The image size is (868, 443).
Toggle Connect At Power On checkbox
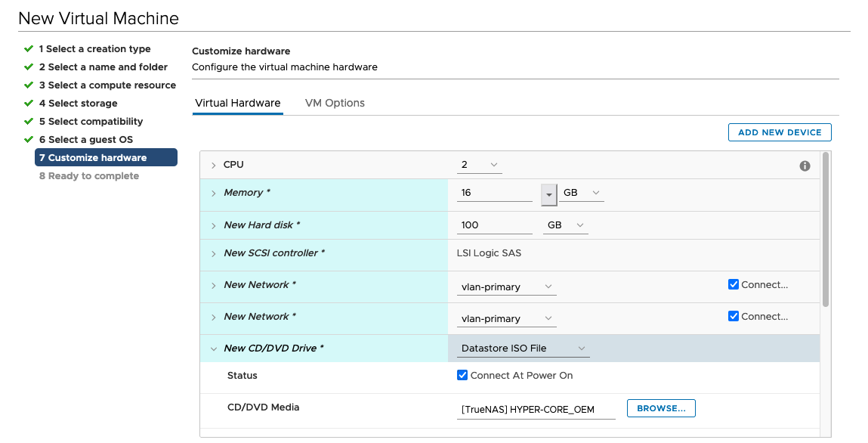point(462,376)
